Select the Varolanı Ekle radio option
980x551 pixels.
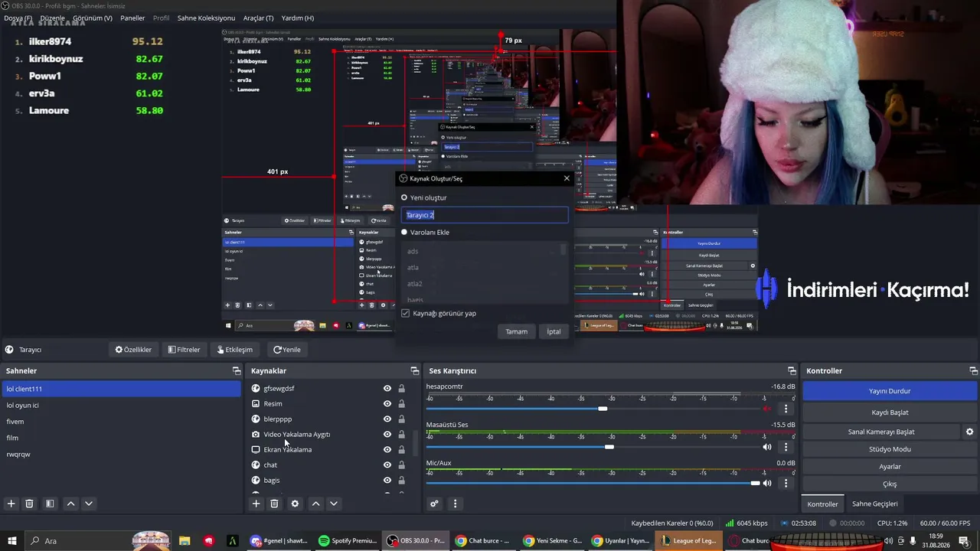point(404,232)
